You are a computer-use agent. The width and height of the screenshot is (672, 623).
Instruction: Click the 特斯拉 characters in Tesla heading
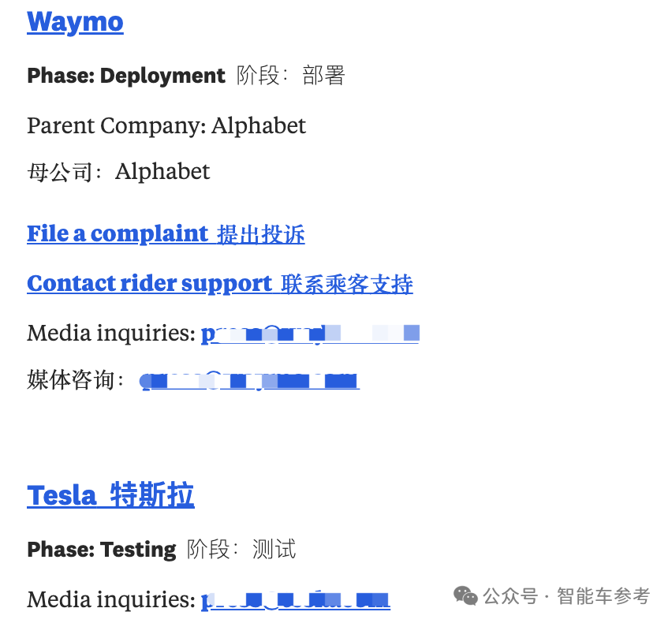click(152, 495)
